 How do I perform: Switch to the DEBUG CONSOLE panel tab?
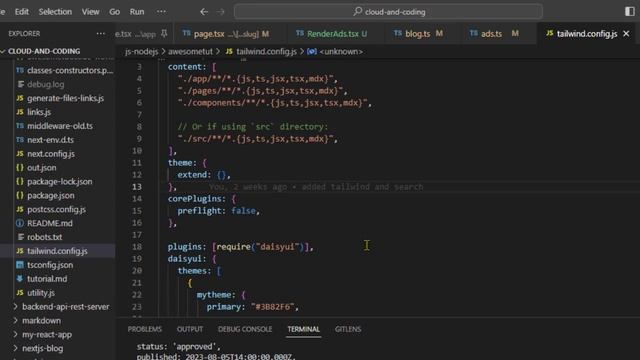tap(245, 329)
